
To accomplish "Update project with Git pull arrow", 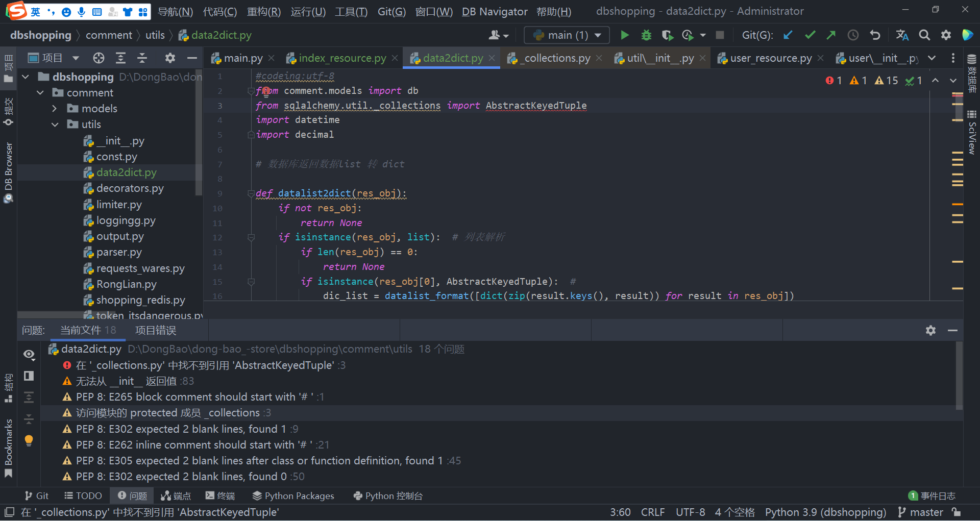I will (788, 35).
